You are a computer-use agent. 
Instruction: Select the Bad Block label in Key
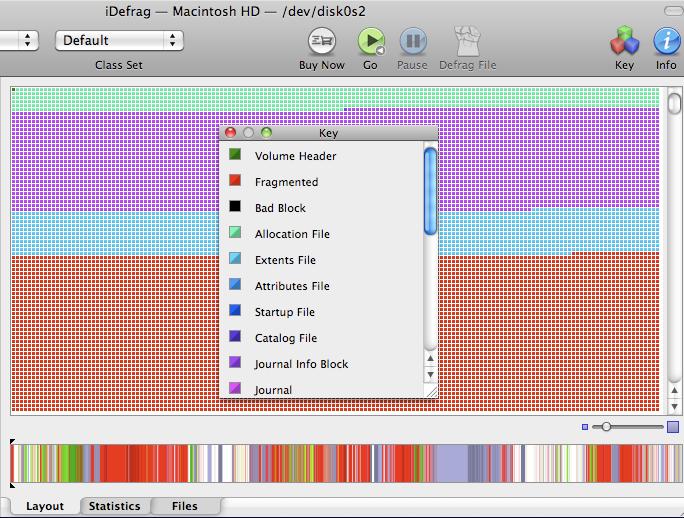coord(280,208)
